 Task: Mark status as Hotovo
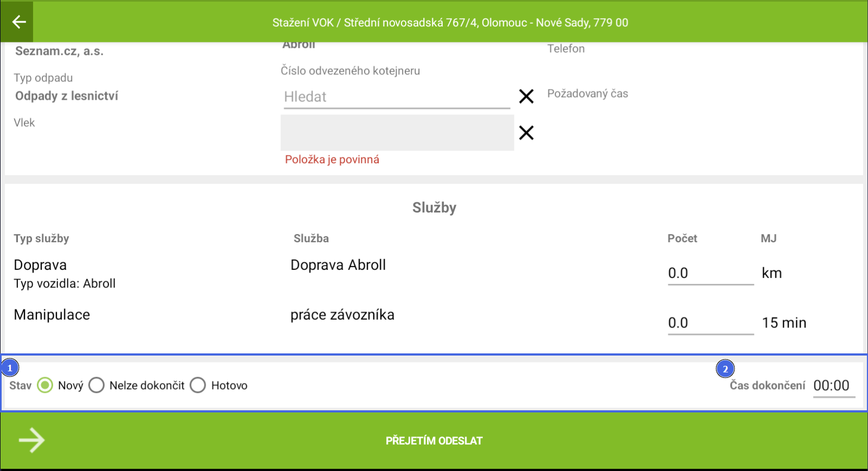point(198,385)
